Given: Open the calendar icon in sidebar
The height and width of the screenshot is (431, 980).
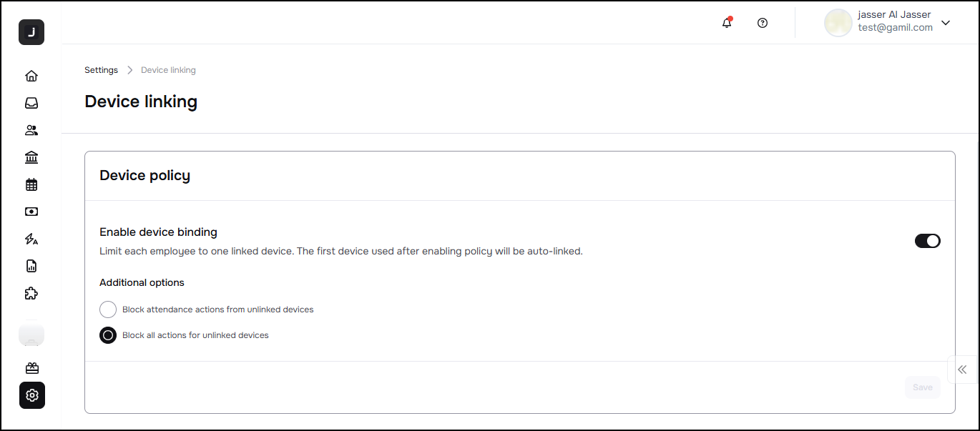Looking at the screenshot, I should [31, 184].
